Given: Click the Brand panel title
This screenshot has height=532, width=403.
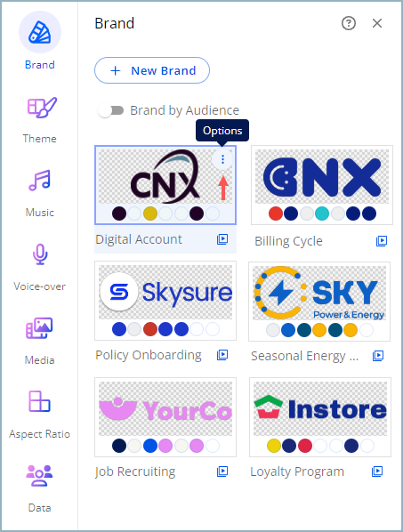Looking at the screenshot, I should coord(115,23).
